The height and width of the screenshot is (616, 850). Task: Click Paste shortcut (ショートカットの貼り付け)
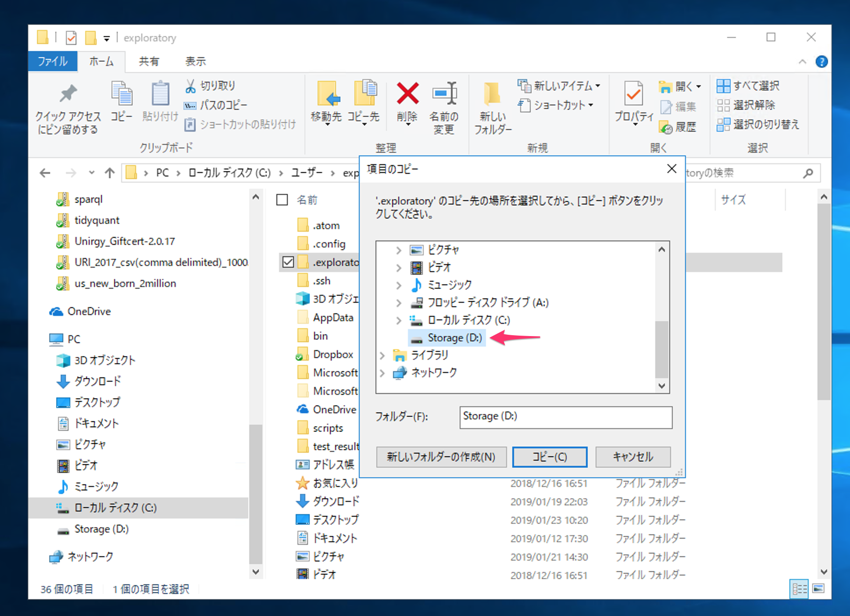(x=240, y=125)
